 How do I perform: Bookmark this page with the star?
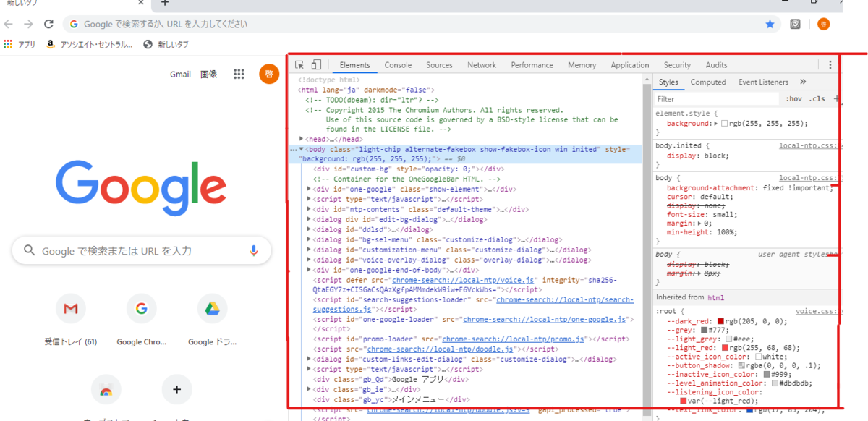coord(770,24)
